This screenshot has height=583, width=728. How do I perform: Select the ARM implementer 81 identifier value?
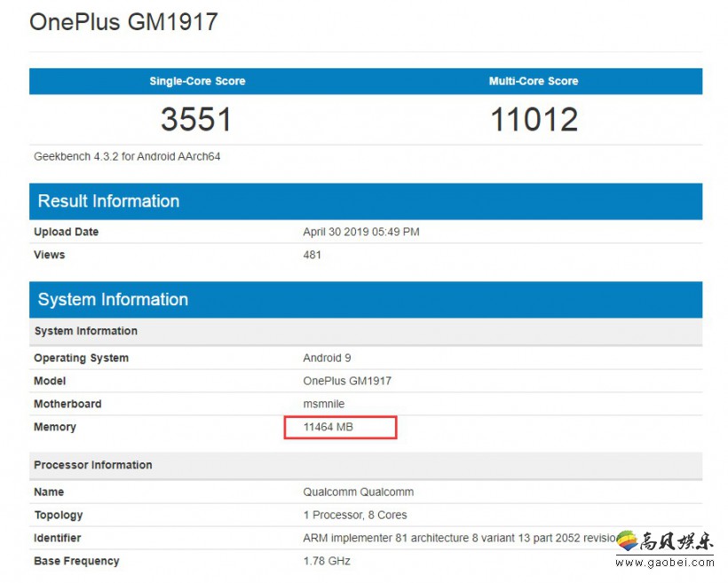point(460,538)
